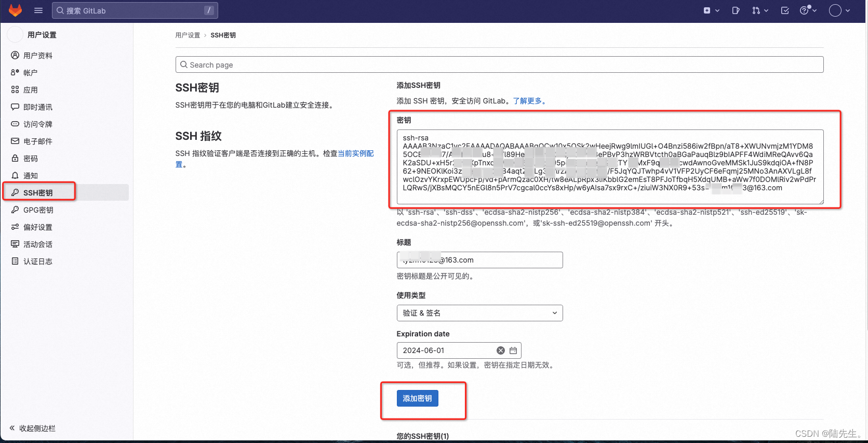Click the account icon beside 帐户
Image resolution: width=868 pixels, height=443 pixels.
[15, 72]
